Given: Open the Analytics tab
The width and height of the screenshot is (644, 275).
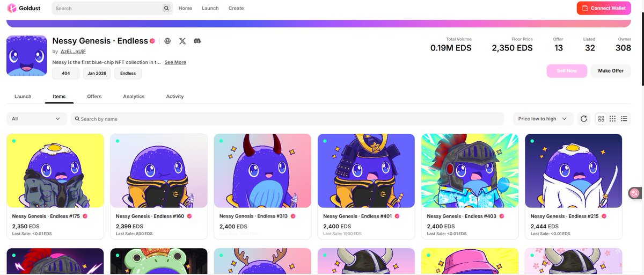Looking at the screenshot, I should pos(134,97).
